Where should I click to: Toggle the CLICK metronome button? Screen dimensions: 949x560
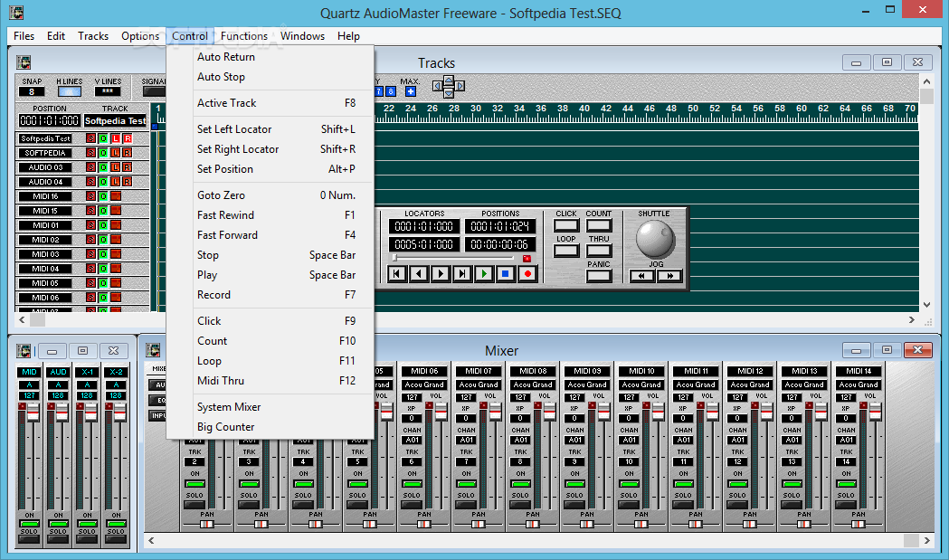click(x=566, y=226)
